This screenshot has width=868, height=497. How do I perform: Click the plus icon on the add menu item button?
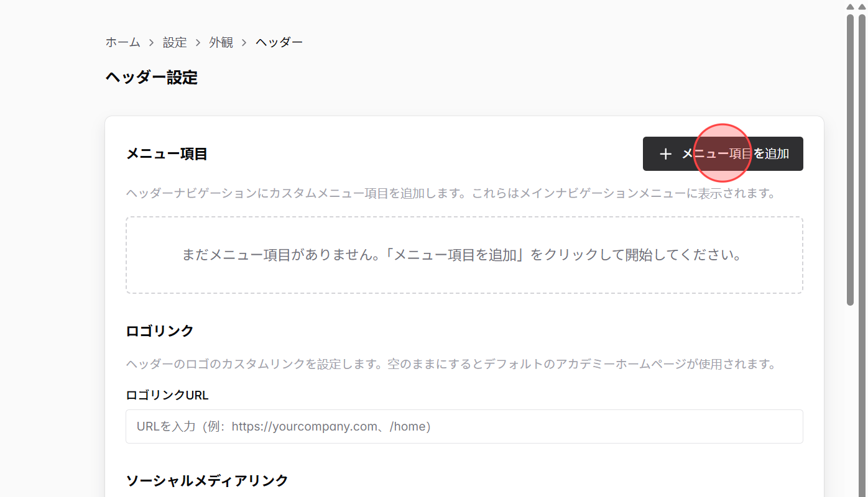[x=665, y=153]
